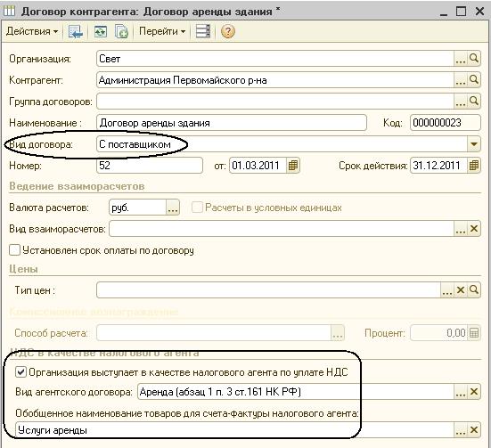Open the Действия menu

[x=32, y=31]
